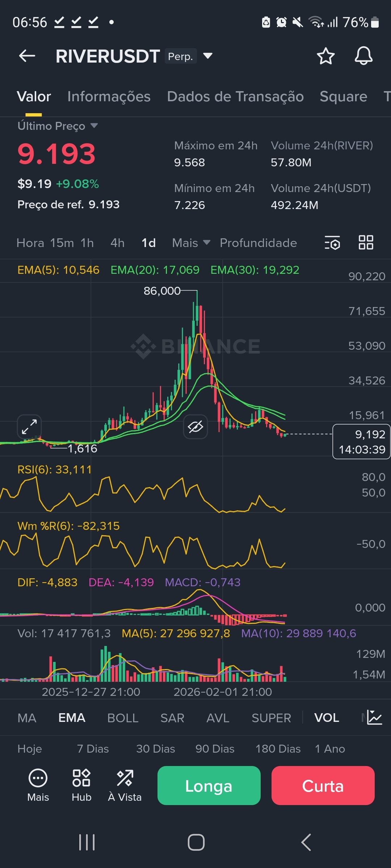Open the Hub icon

[x=81, y=786]
